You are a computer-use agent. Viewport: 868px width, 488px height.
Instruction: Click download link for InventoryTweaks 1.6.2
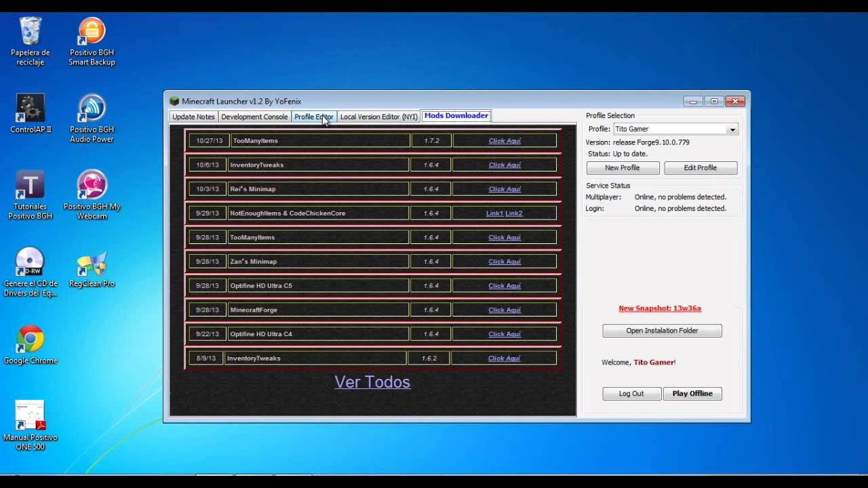(x=504, y=359)
